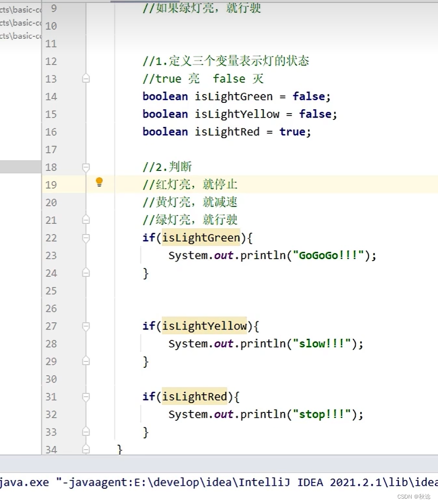Click highlighted isLightYellow in if condition
Screen dimensions: 438x504
(204, 326)
